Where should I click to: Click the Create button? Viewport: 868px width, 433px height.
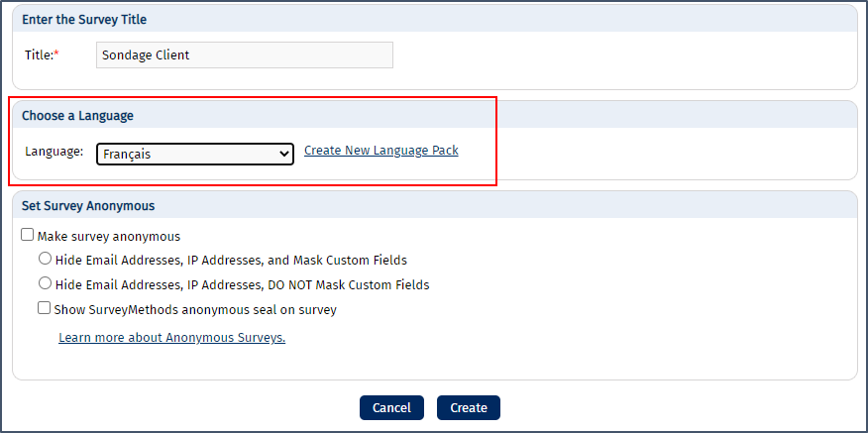coord(469,407)
